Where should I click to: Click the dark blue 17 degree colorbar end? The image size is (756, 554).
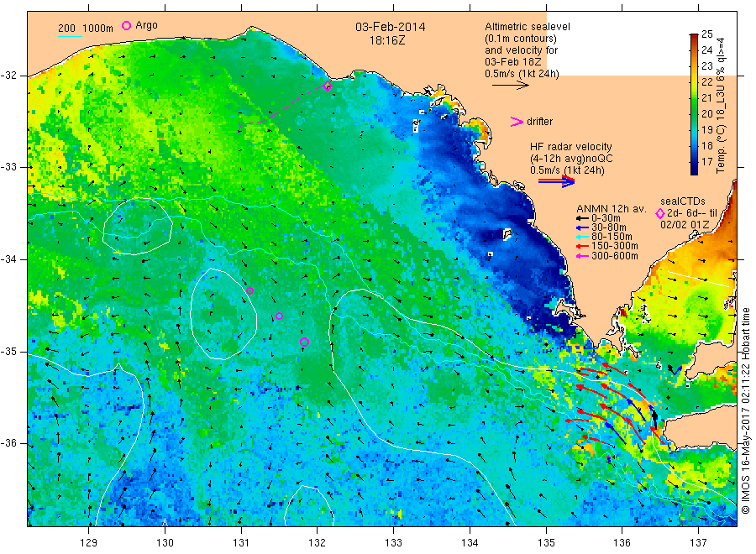[694, 166]
